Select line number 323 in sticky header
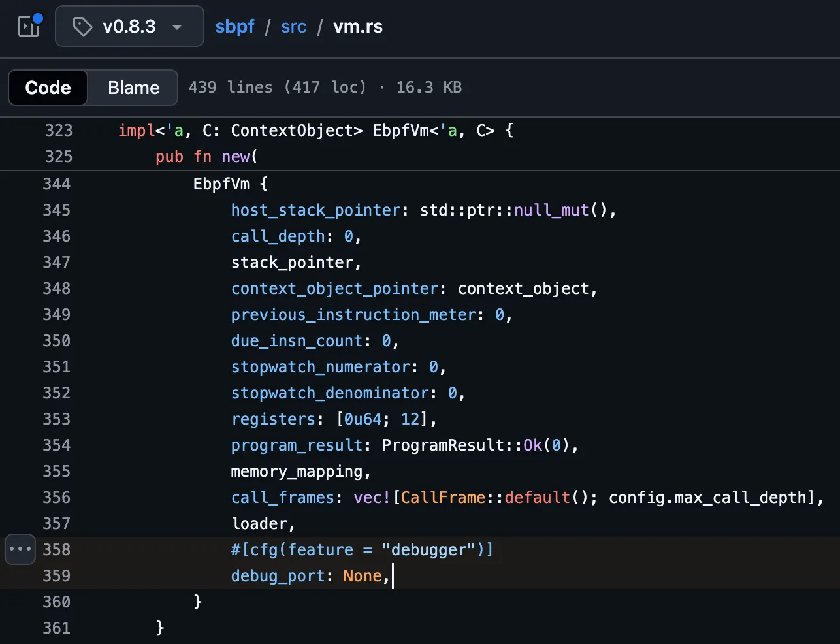 tap(58, 131)
